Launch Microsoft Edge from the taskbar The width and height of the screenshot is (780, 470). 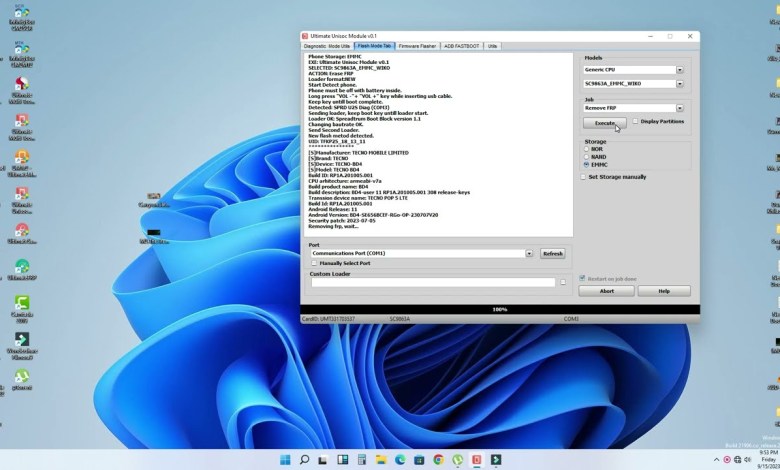400,460
